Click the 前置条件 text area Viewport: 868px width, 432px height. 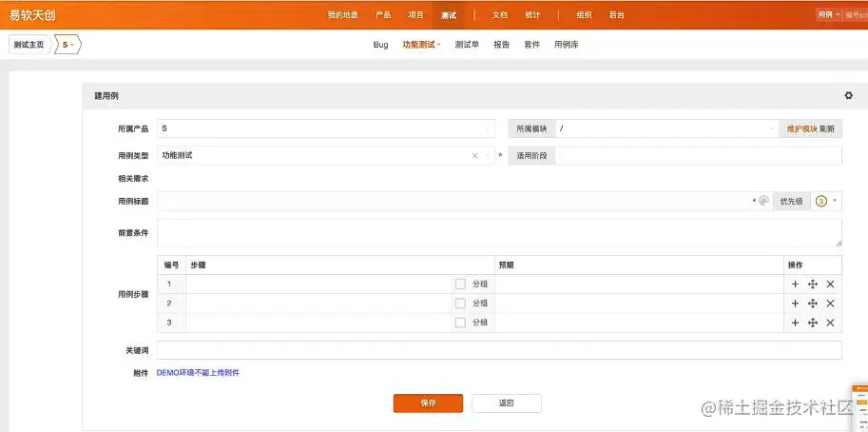click(x=499, y=232)
